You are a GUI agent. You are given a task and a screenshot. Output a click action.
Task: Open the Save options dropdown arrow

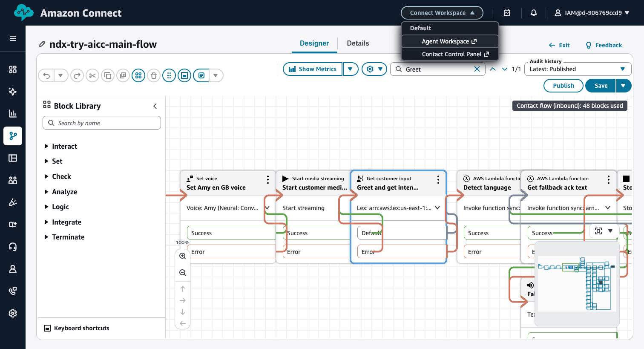624,86
